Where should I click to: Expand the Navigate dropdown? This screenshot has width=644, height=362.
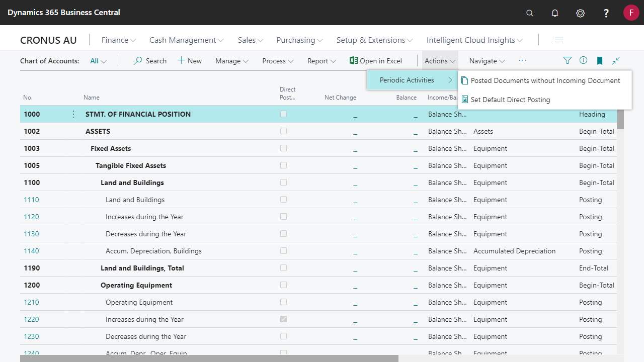tap(487, 61)
